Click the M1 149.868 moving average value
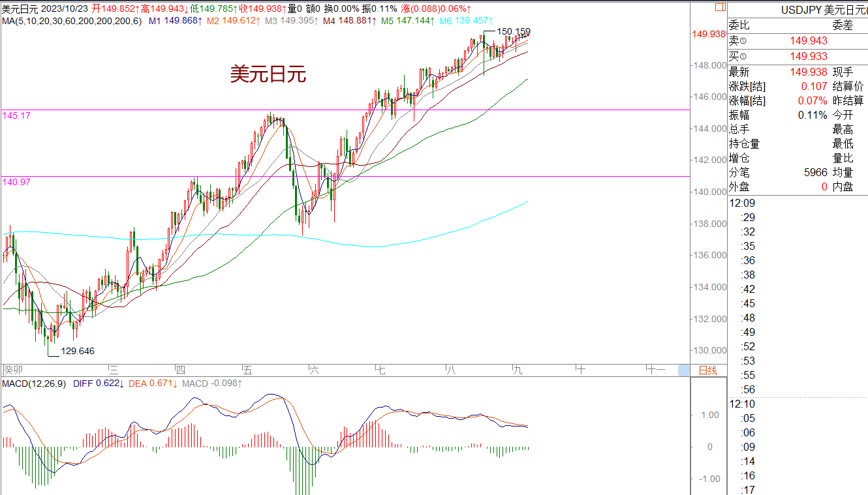The image size is (868, 495). pos(176,21)
